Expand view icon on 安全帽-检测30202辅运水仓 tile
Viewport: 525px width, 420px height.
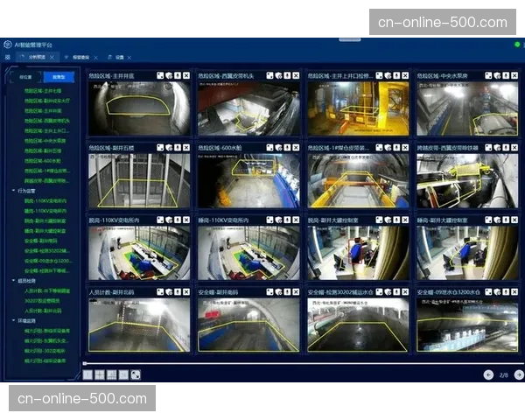(x=380, y=292)
